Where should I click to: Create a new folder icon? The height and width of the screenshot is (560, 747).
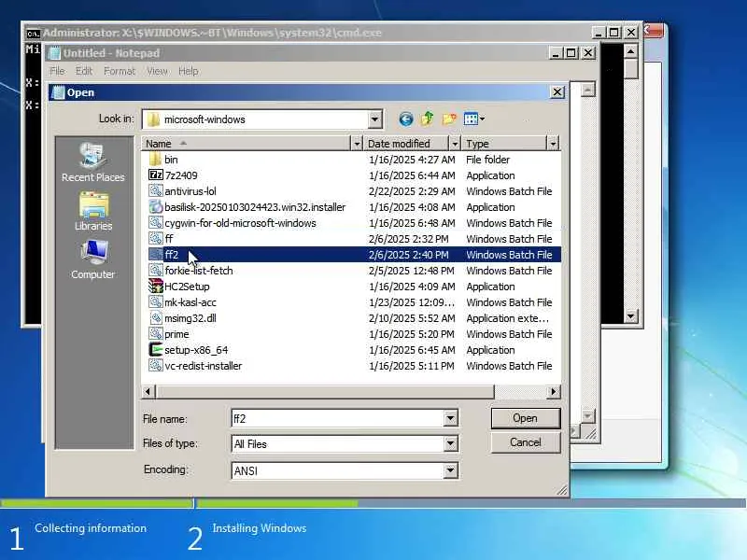coord(449,119)
